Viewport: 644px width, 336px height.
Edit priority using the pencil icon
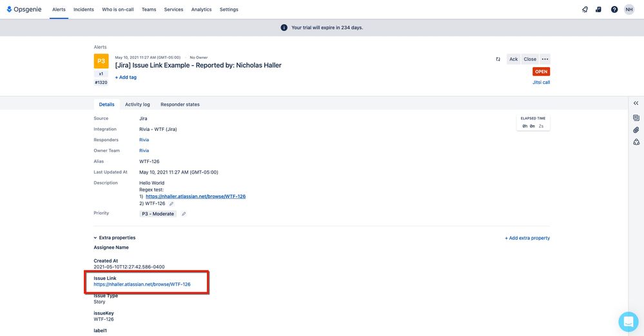click(184, 214)
